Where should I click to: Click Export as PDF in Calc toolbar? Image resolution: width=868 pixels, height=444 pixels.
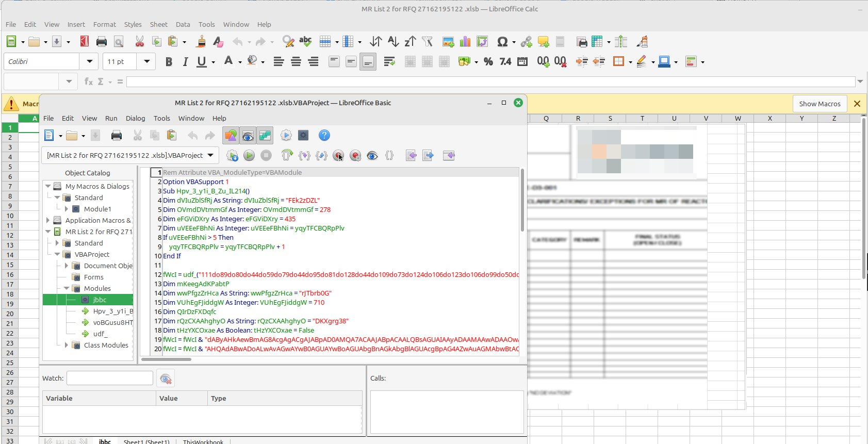[x=85, y=42]
